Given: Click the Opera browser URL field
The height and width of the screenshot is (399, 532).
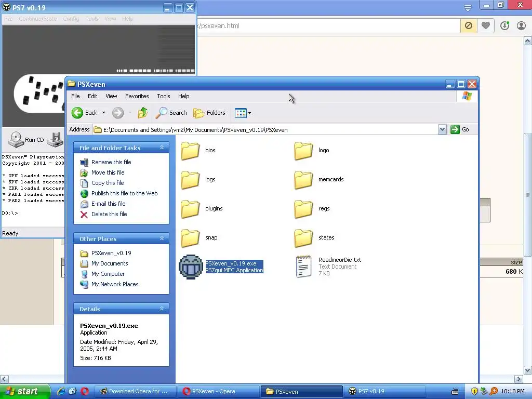Looking at the screenshot, I should (x=328, y=26).
